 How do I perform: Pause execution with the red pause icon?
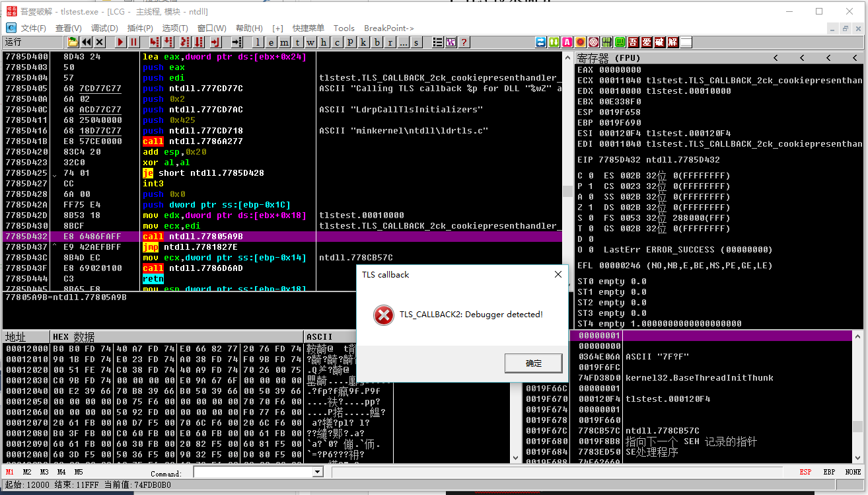(x=133, y=42)
